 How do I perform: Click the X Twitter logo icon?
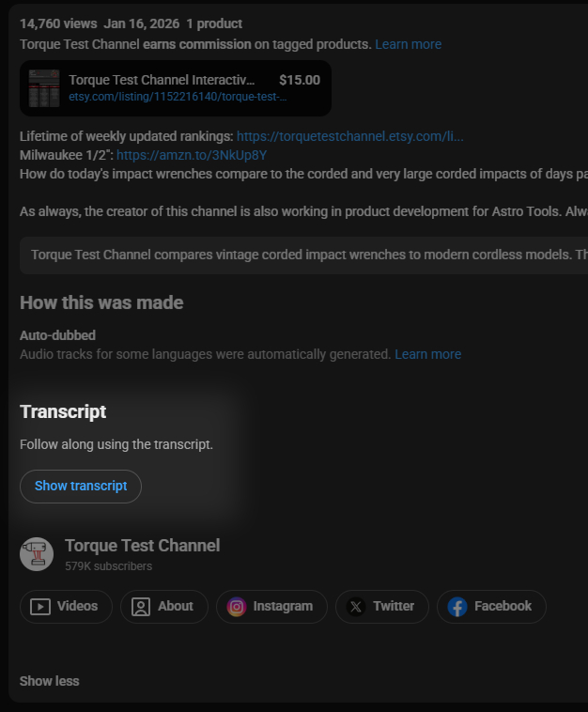tap(356, 607)
